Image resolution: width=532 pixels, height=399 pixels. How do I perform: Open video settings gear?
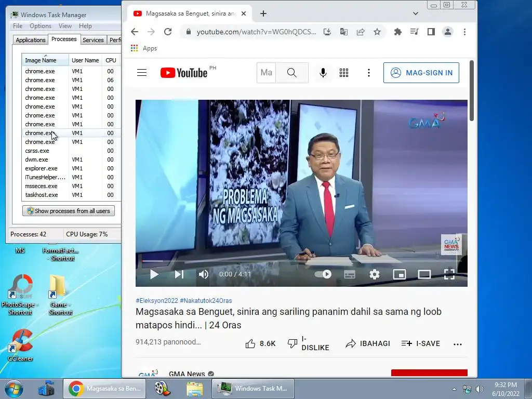point(375,274)
